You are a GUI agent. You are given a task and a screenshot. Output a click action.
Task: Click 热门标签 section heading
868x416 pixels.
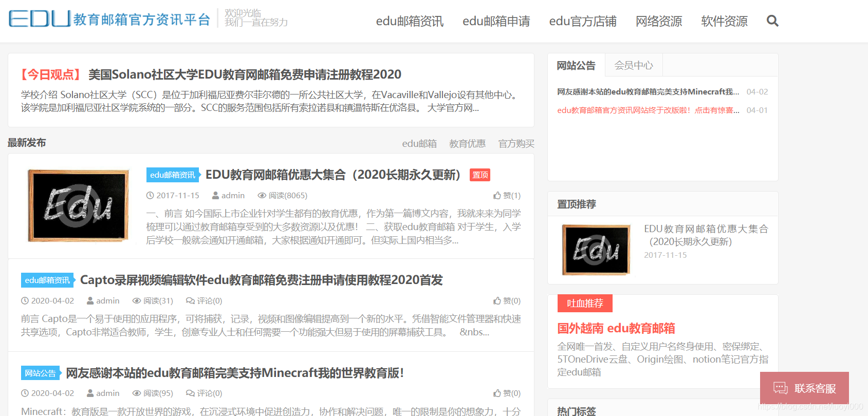coord(577,411)
